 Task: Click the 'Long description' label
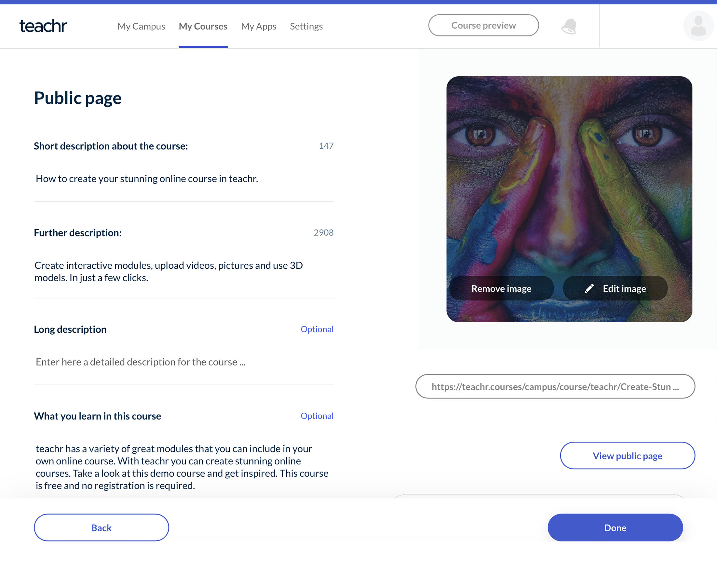pos(70,329)
